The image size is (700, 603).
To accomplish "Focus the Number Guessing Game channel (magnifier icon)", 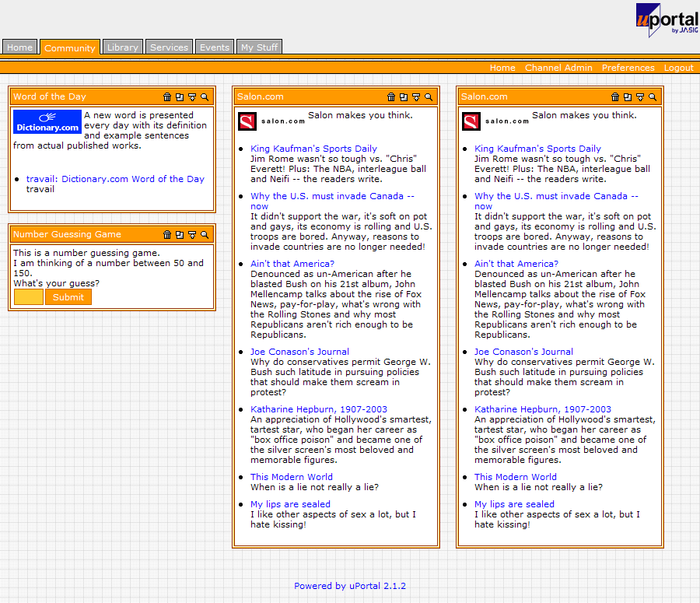I will (205, 234).
